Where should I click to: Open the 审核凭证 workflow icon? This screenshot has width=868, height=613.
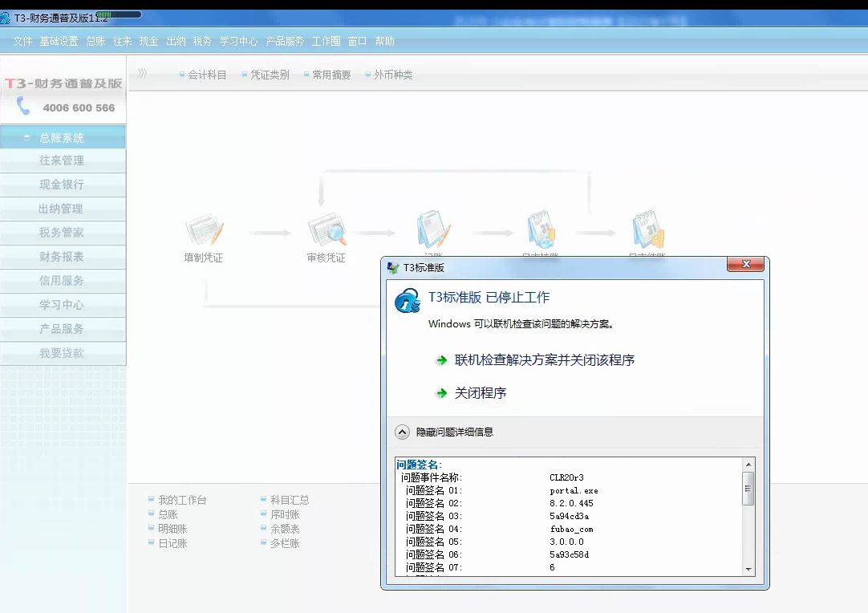(327, 229)
